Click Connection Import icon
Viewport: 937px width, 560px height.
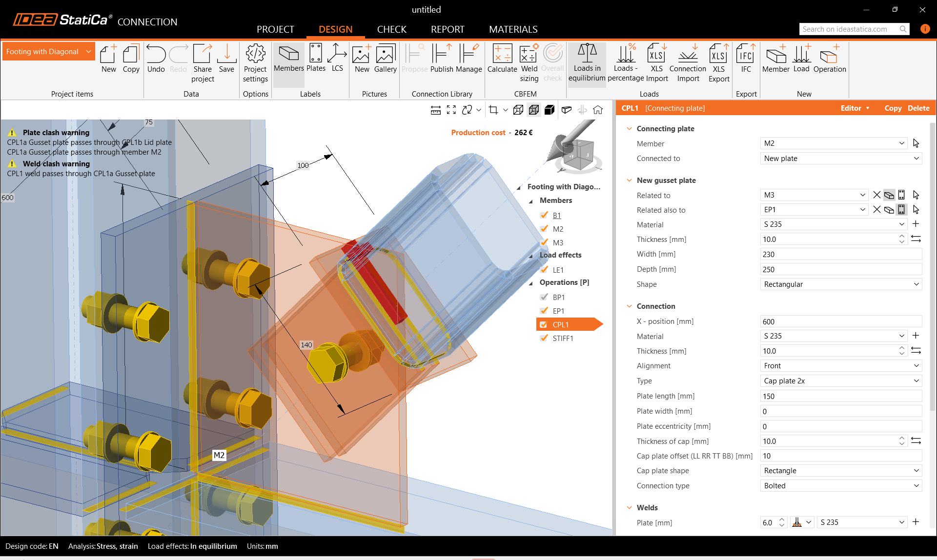coord(688,63)
